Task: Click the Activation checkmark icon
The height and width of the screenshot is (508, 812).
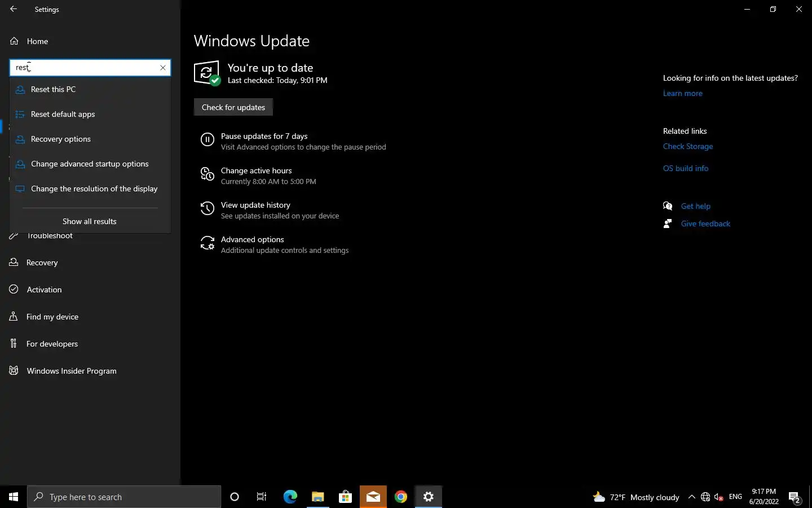Action: (14, 290)
